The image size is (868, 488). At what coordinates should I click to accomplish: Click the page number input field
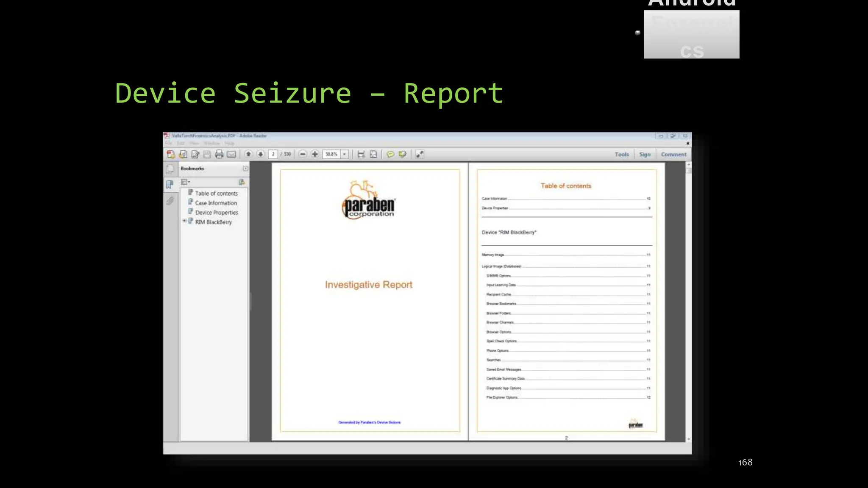pyautogui.click(x=273, y=154)
